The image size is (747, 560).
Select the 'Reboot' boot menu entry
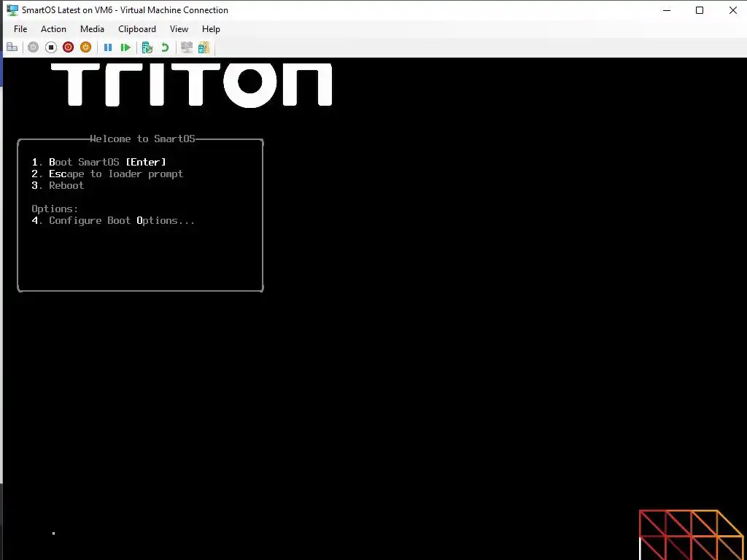point(58,185)
